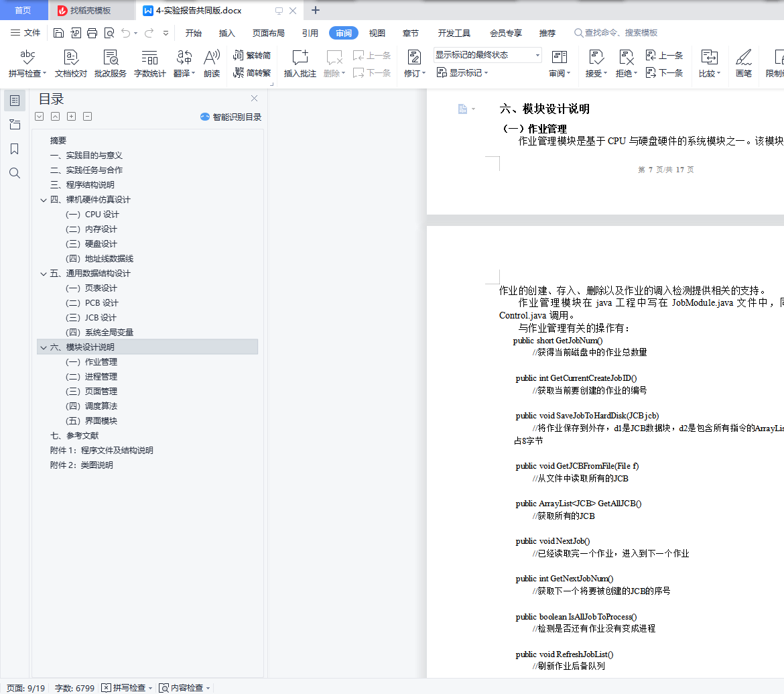Switch to the 引用 ribbon tab

310,33
